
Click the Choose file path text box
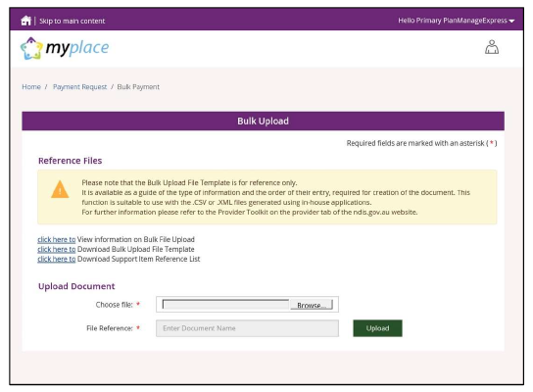click(225, 305)
